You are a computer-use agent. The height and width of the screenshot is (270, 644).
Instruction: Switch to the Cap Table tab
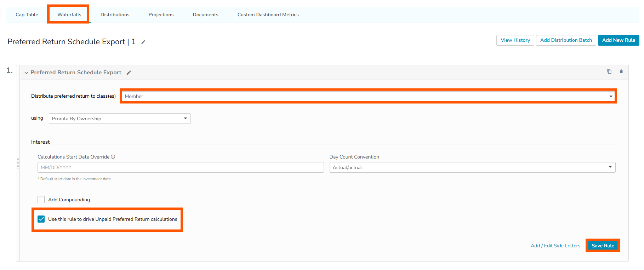27,15
